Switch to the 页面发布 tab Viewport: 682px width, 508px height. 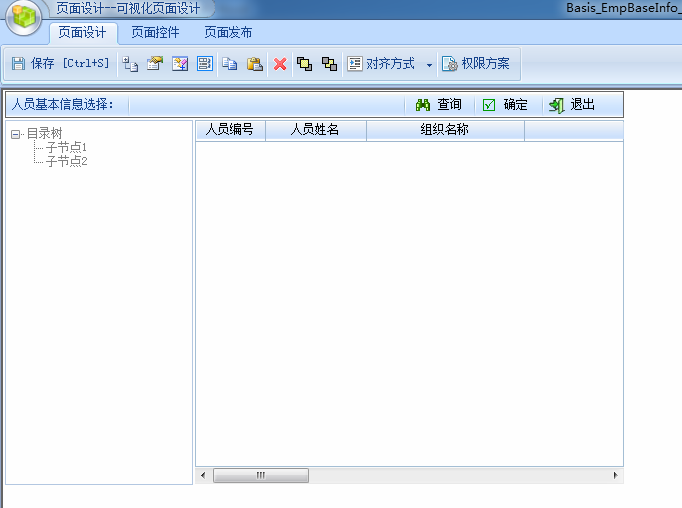228,32
